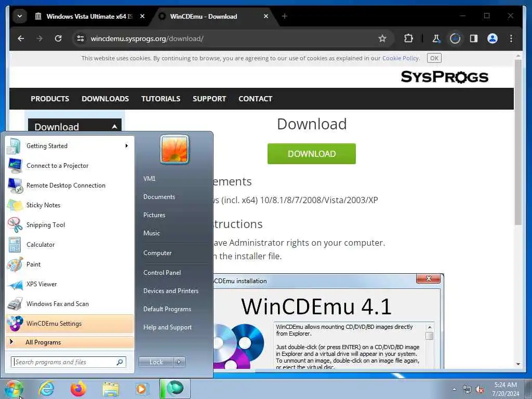This screenshot has height=399, width=532.
Task: Click the green DOWNLOAD button
Action: pos(312,154)
